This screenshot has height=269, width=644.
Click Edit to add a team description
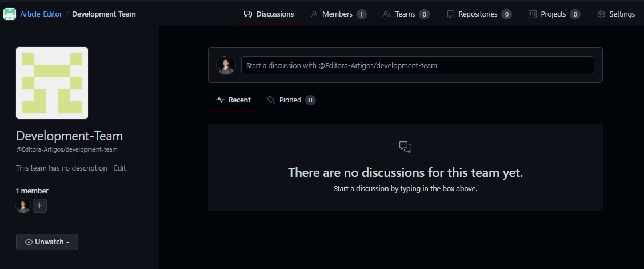coord(120,168)
